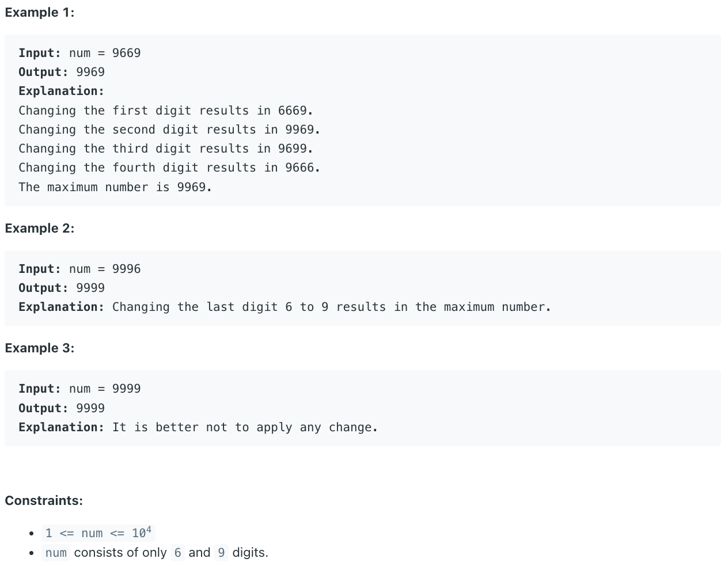Click the Example 2 heading
The image size is (728, 570).
click(40, 228)
